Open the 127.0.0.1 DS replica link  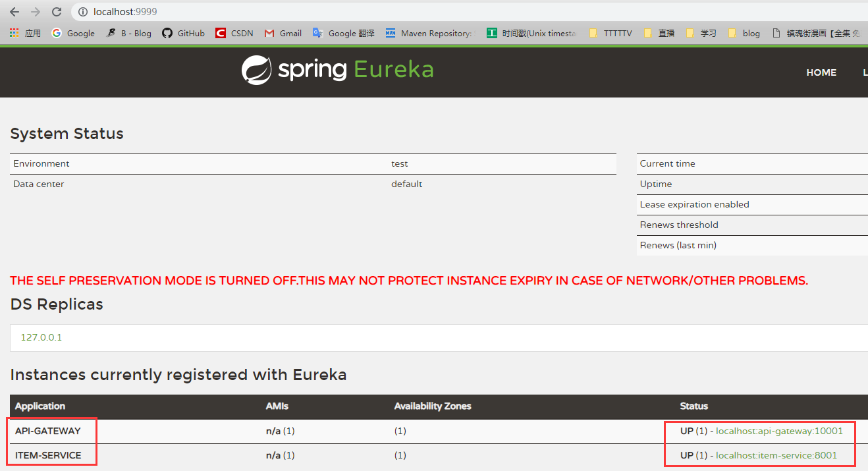(41, 337)
